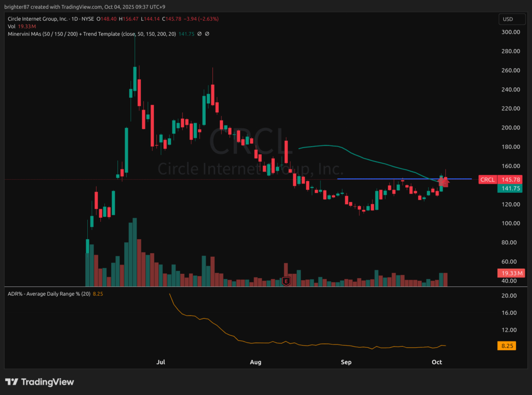Click the CRCL symbol tag on price axis
This screenshot has width=532, height=395.
tap(487, 180)
